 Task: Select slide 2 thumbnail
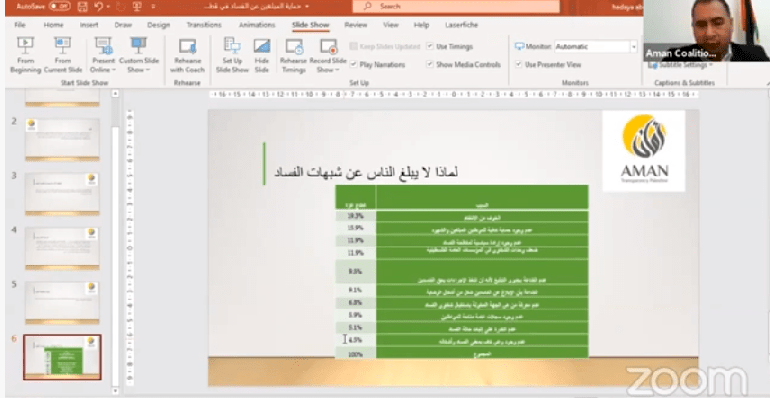(x=62, y=140)
